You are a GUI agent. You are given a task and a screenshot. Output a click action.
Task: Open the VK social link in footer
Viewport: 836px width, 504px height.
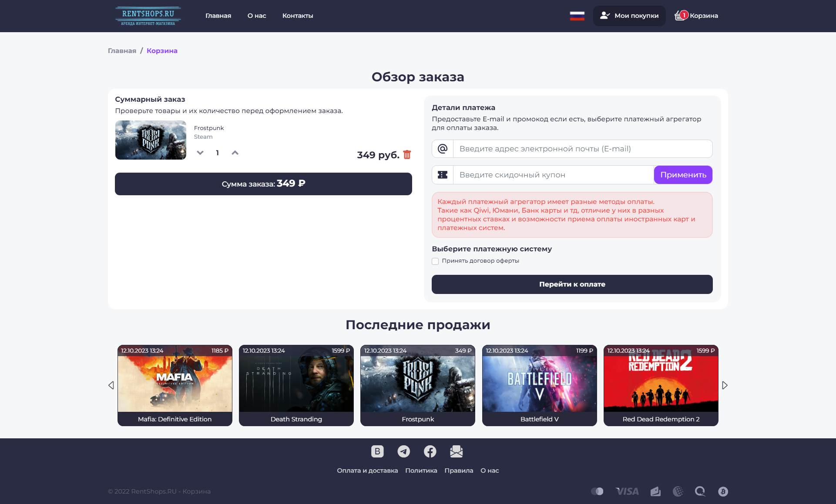(377, 451)
